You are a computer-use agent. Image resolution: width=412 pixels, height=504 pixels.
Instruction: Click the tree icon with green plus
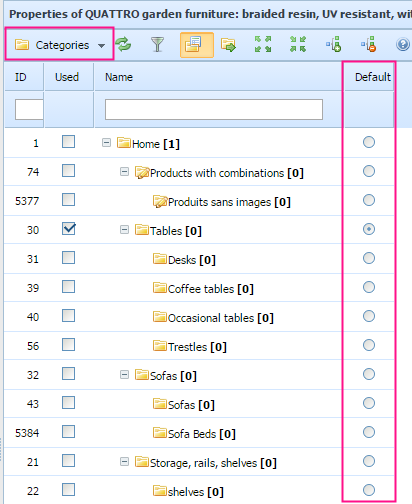coord(334,44)
